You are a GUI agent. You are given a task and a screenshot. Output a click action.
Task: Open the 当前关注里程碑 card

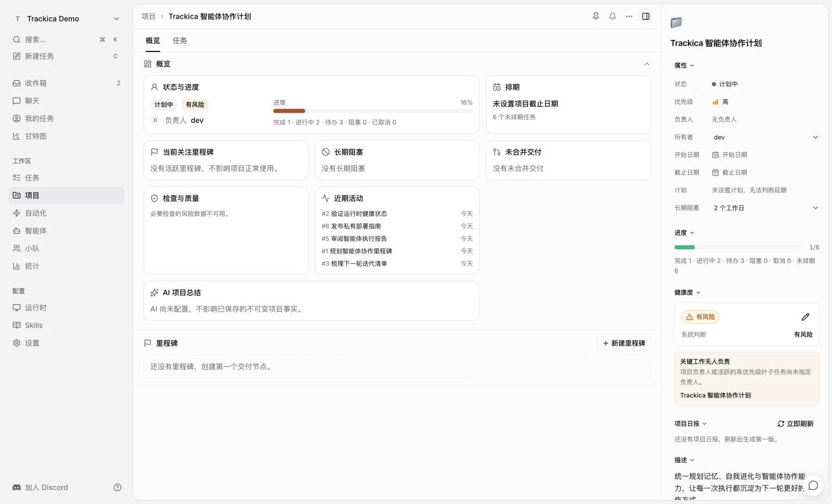226,160
